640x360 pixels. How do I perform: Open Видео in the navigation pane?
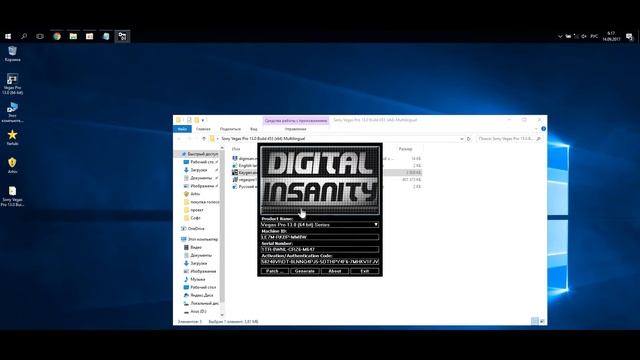click(x=192, y=247)
